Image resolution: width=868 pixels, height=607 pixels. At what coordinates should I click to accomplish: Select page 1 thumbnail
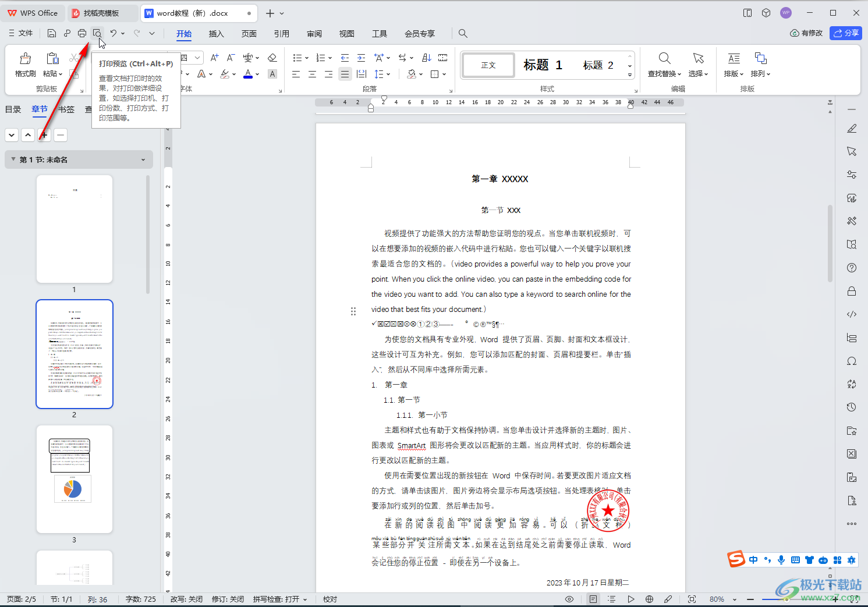(74, 229)
